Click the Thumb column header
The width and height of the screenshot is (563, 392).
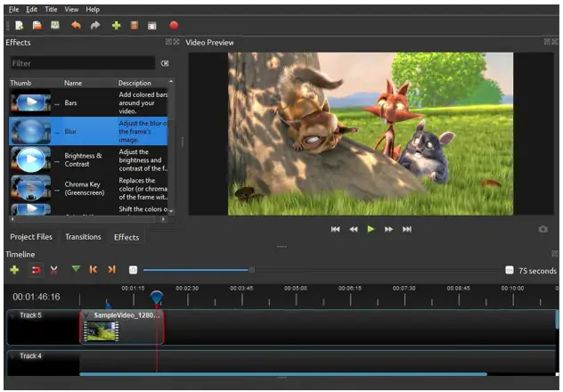tap(36, 83)
